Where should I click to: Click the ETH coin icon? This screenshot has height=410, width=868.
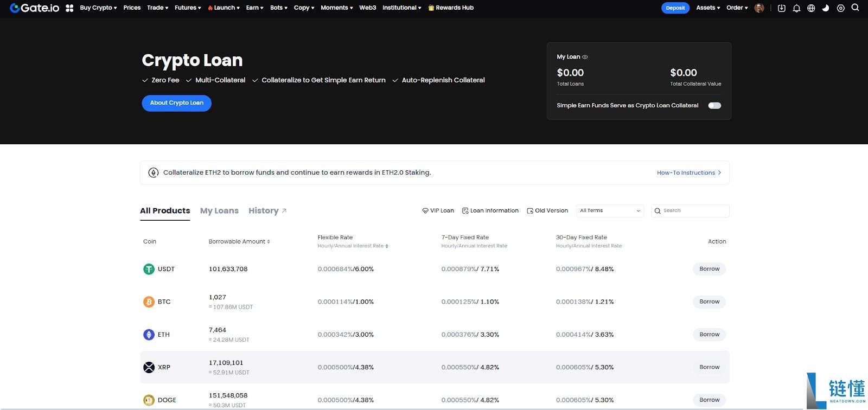(149, 335)
